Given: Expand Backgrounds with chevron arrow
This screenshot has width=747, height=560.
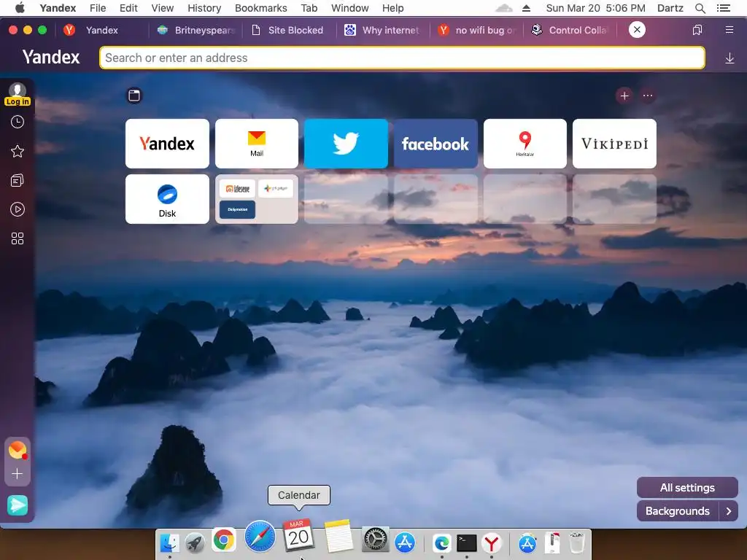Looking at the screenshot, I should click(x=729, y=511).
